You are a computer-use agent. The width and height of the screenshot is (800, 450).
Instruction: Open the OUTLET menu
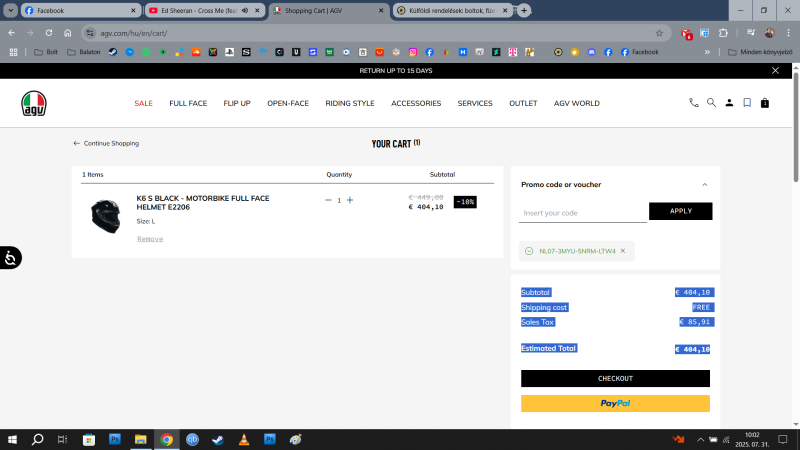523,103
